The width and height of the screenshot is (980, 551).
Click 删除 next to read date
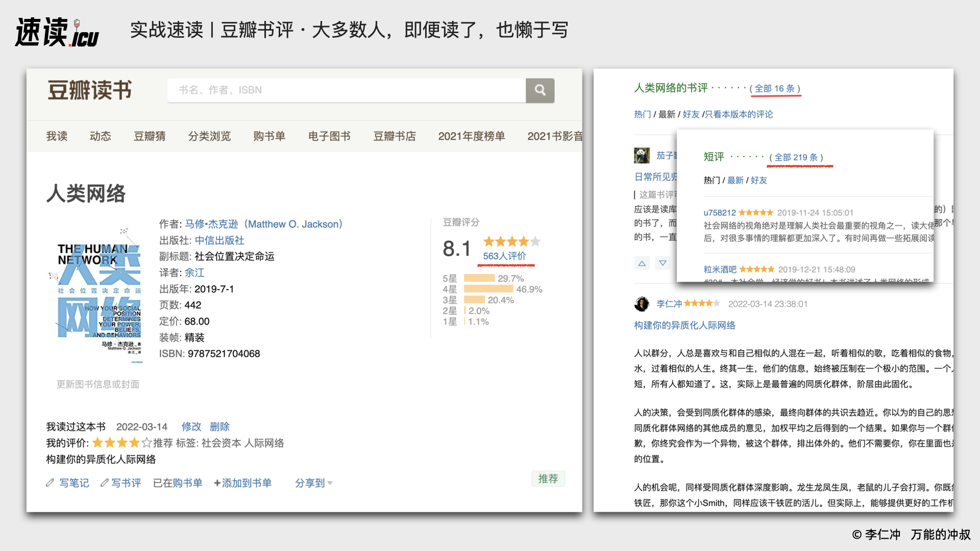tap(219, 427)
